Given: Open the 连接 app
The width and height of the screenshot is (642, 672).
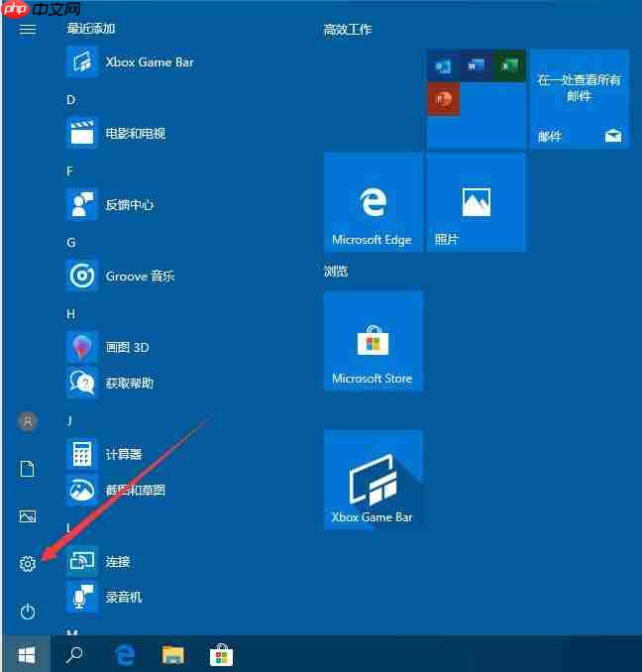Looking at the screenshot, I should pos(98,561).
